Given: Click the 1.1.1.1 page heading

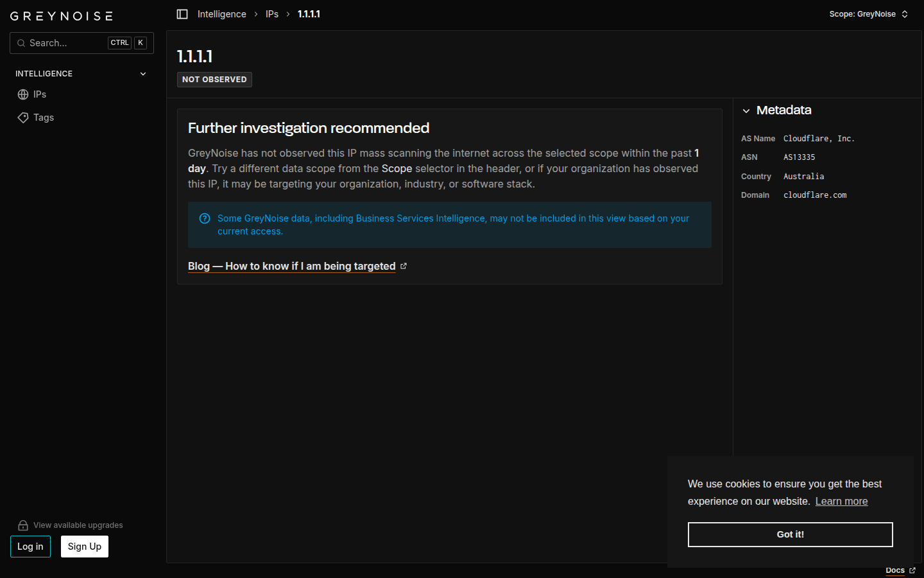Looking at the screenshot, I should click(195, 57).
